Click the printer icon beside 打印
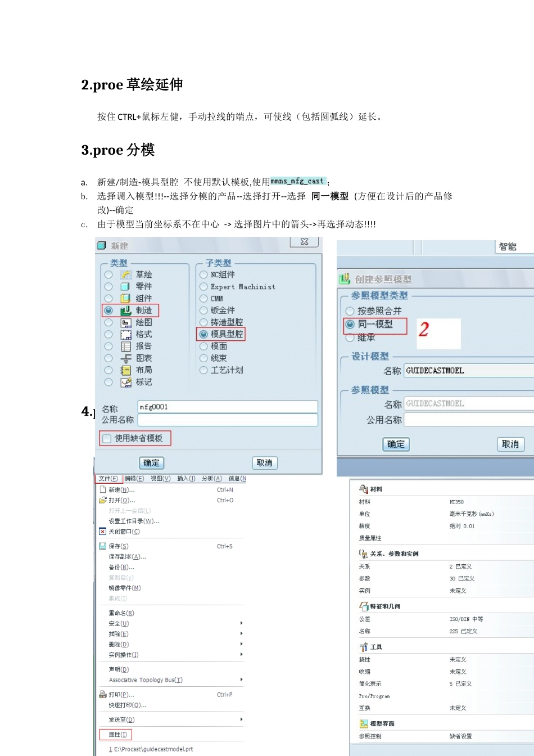Screen dimensions: 534x756 (102, 695)
